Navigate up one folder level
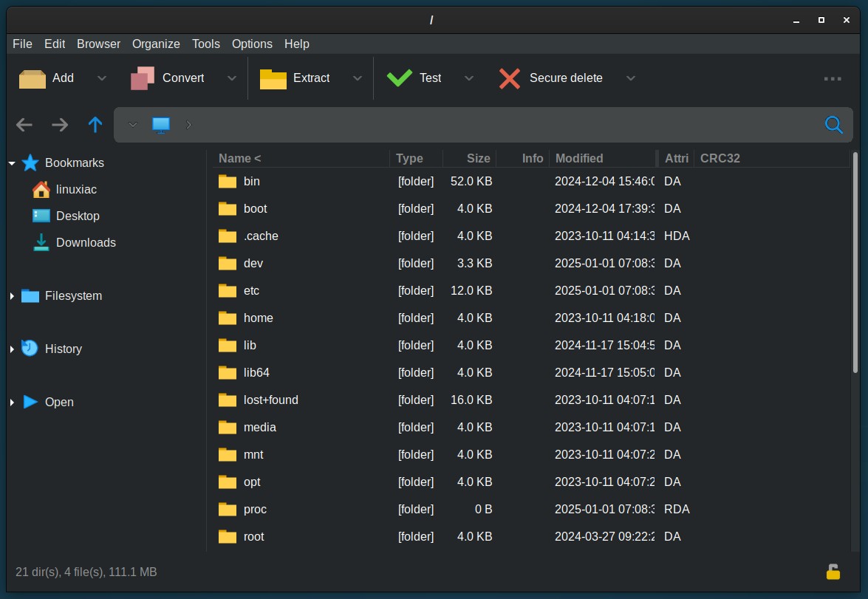868x599 pixels. [x=95, y=125]
